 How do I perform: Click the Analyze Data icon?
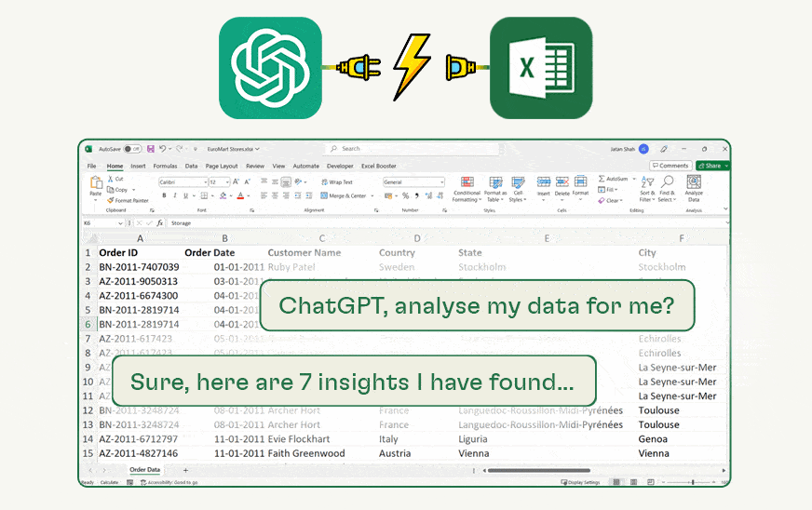coord(694,187)
